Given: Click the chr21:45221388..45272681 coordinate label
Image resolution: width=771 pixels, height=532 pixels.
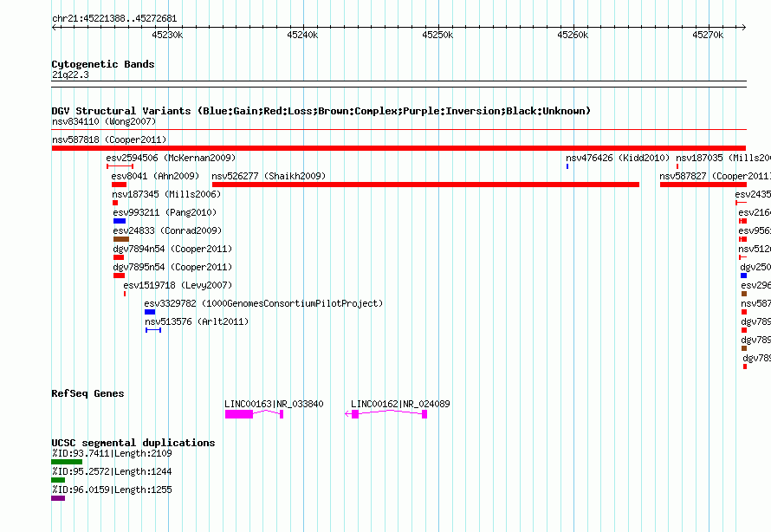Looking at the screenshot, I should pyautogui.click(x=114, y=19).
